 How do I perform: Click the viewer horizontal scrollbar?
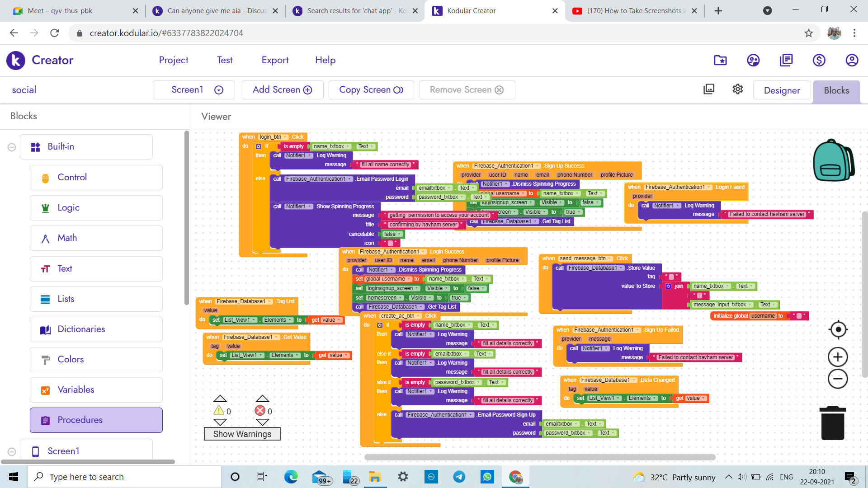[x=540, y=457]
